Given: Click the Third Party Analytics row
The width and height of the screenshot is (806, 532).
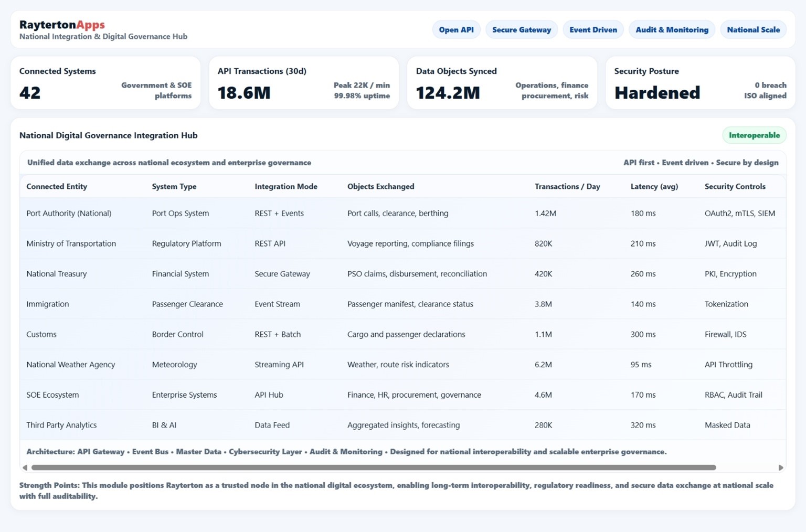Looking at the screenshot, I should [61, 425].
